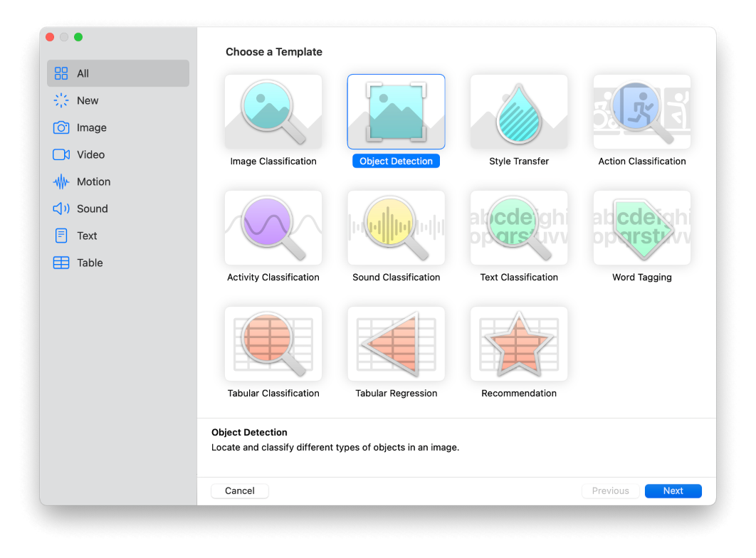Select the Image Classification template icon

pos(273,112)
